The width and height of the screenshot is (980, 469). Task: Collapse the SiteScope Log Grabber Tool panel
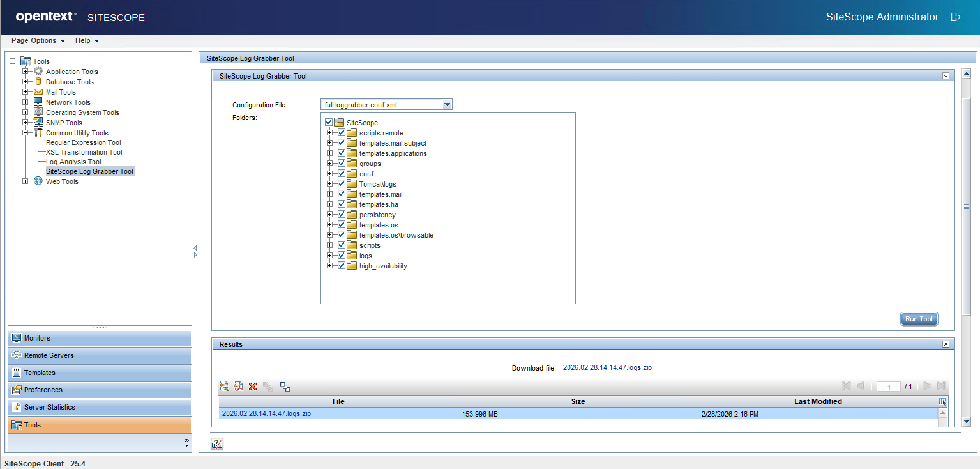946,75
